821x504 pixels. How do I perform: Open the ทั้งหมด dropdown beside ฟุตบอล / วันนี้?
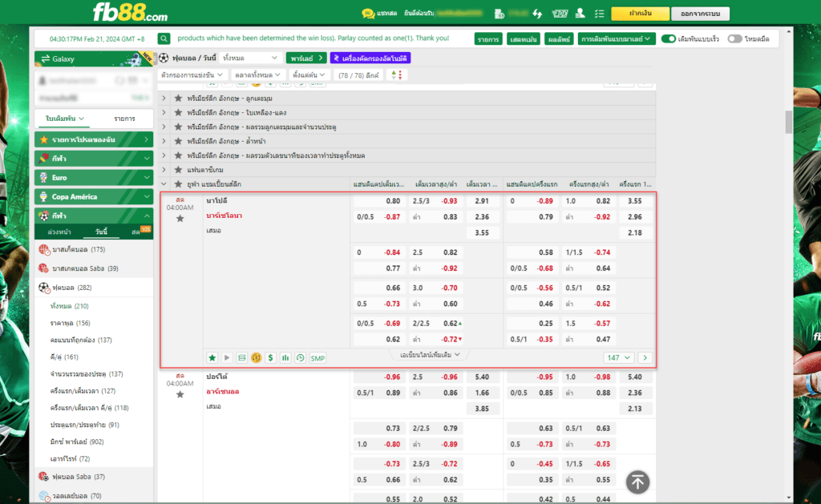pos(250,58)
